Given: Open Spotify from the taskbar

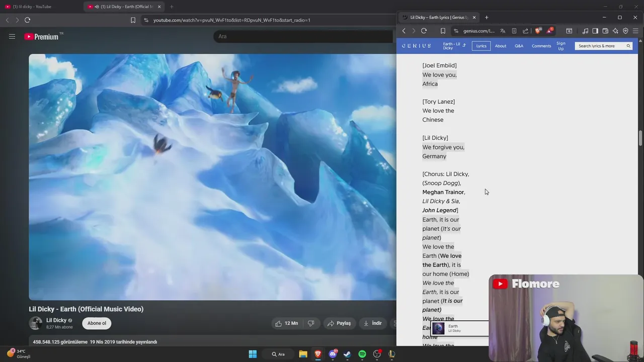Looking at the screenshot, I should point(362,354).
